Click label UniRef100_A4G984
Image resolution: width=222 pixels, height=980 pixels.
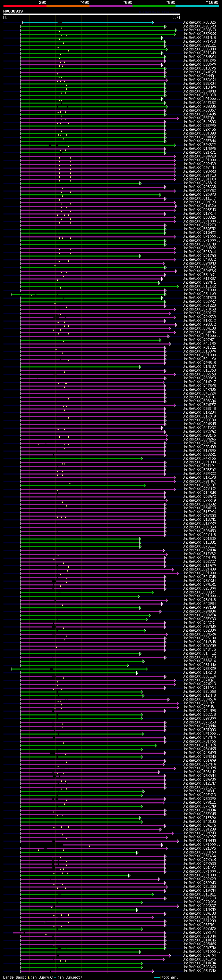(x=199, y=604)
